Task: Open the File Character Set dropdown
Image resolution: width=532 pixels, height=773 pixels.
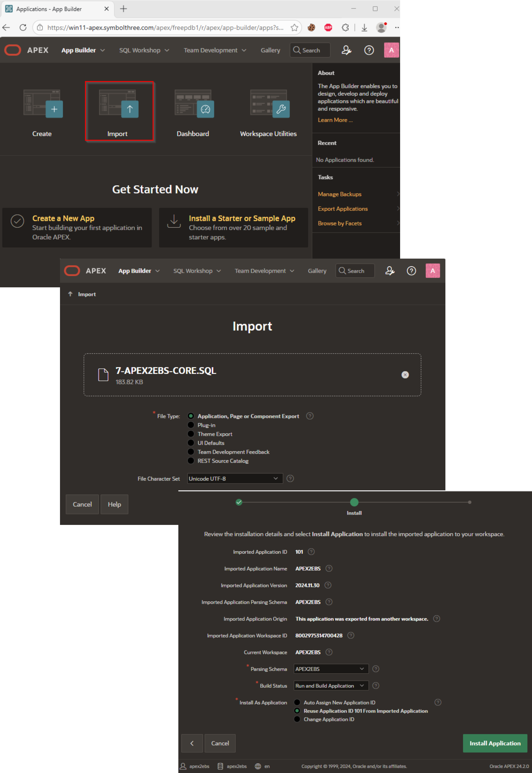Action: [x=235, y=478]
